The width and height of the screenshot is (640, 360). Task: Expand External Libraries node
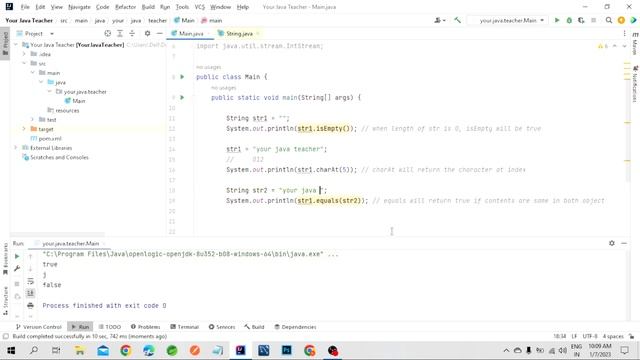point(16,148)
